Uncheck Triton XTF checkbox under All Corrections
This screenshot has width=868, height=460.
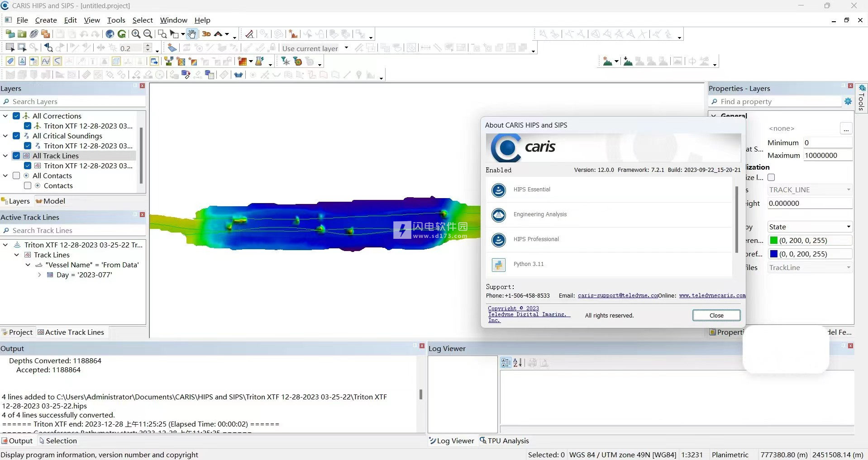pyautogui.click(x=28, y=126)
